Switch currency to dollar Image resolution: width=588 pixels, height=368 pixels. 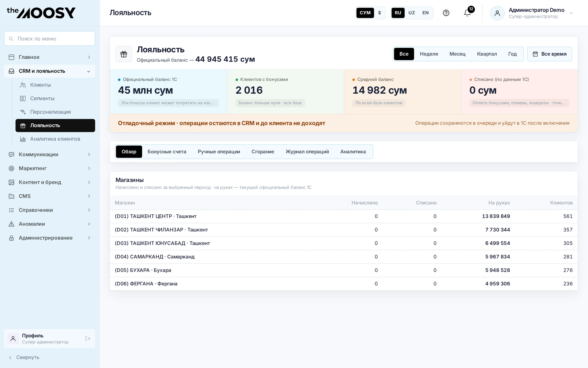(x=380, y=13)
